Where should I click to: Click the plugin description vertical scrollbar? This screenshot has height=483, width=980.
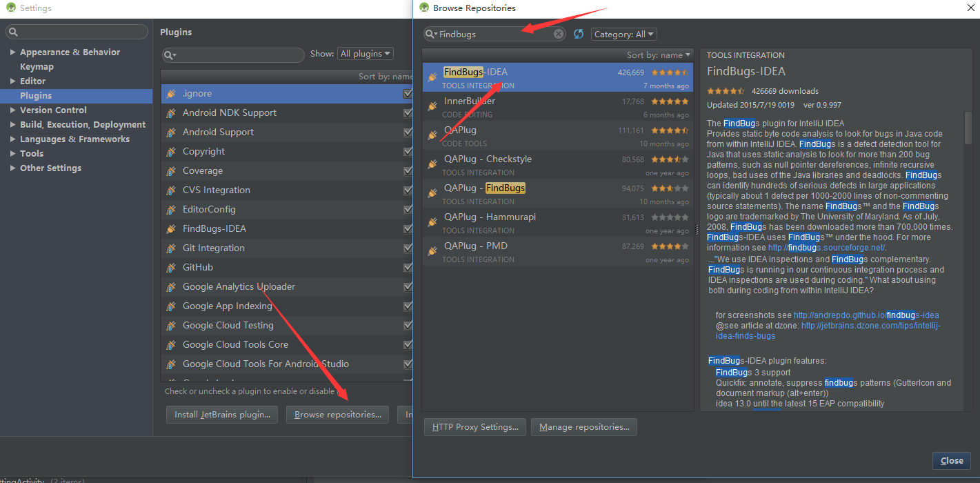coord(968,128)
